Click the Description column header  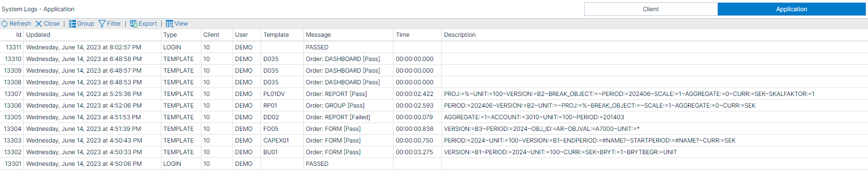coord(460,35)
